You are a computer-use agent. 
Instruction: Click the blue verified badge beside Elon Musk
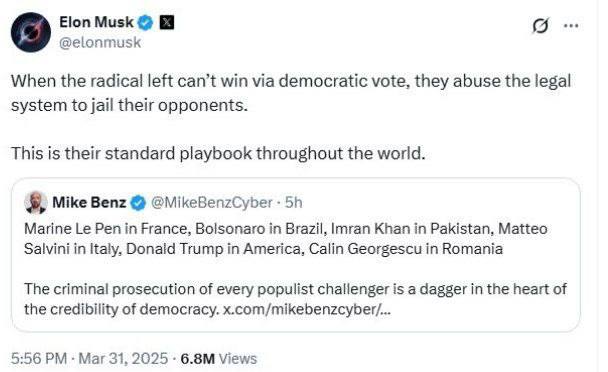[x=146, y=23]
